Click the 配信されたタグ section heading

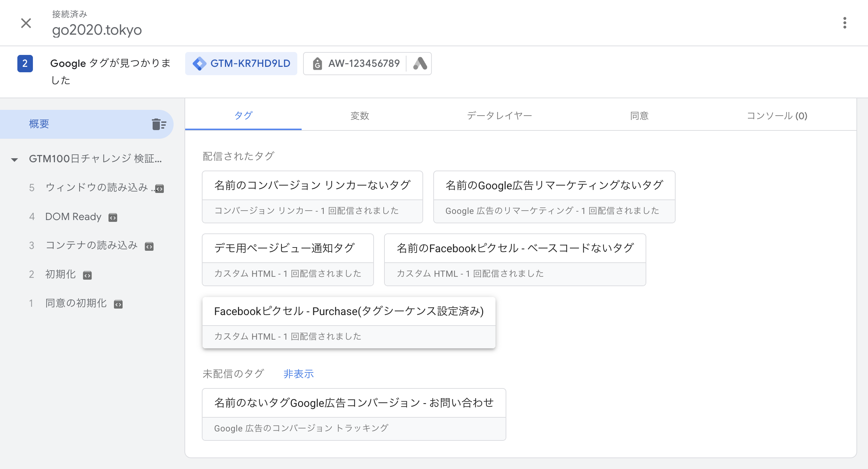coord(238,156)
